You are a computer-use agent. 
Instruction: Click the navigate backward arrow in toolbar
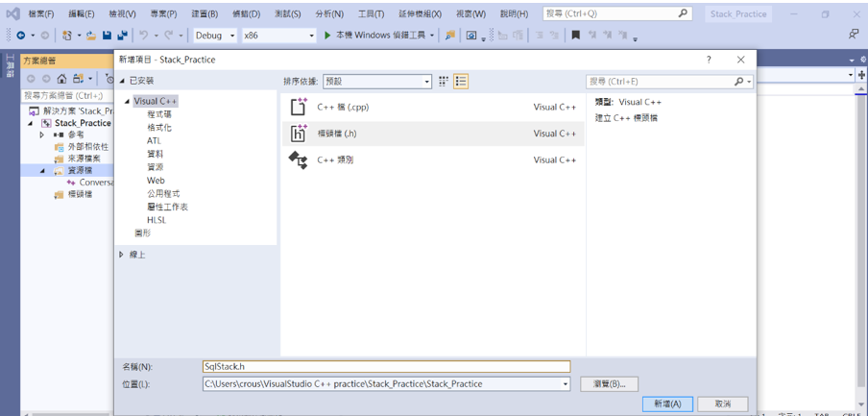point(21,36)
